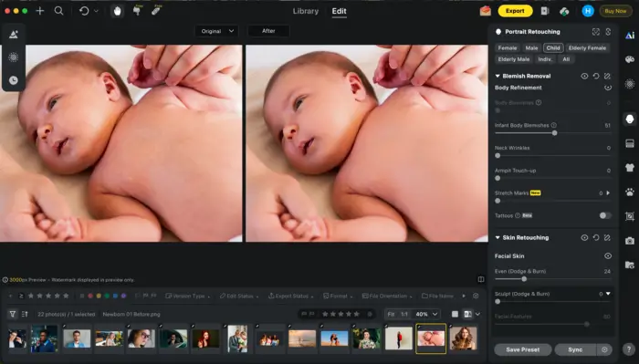Expand Sculpt (Dodge & Burn) options
Viewport: 639px width, 364px height.
608,294
